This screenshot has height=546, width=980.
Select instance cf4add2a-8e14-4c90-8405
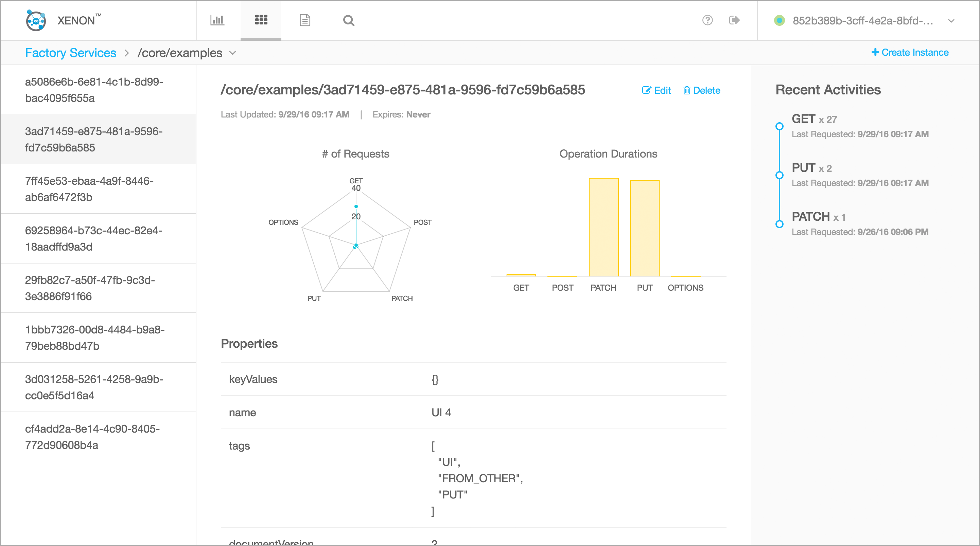98,437
